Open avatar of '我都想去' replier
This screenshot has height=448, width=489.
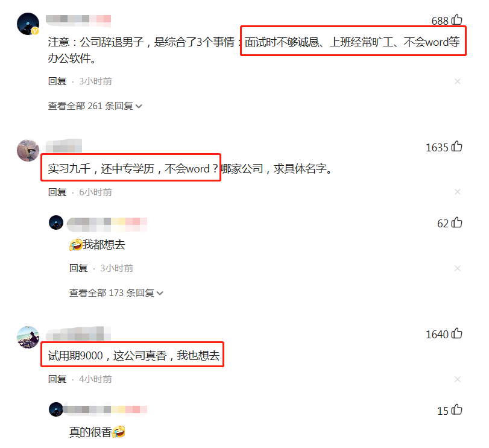[x=56, y=222]
